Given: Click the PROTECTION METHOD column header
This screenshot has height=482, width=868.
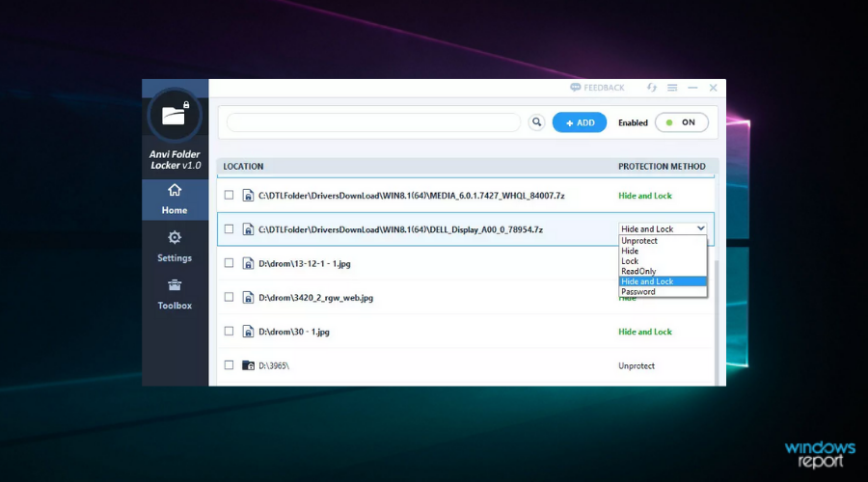Looking at the screenshot, I should [x=662, y=166].
